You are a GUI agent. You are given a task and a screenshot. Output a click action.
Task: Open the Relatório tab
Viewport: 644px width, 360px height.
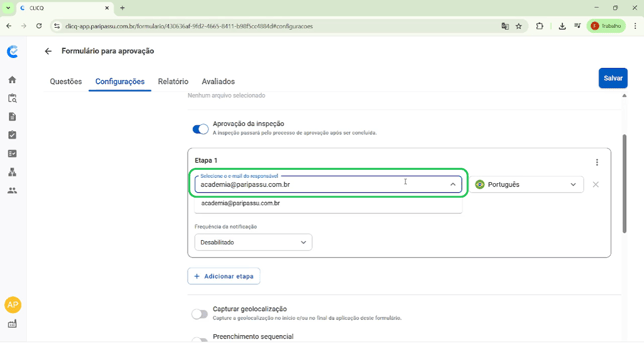173,81
